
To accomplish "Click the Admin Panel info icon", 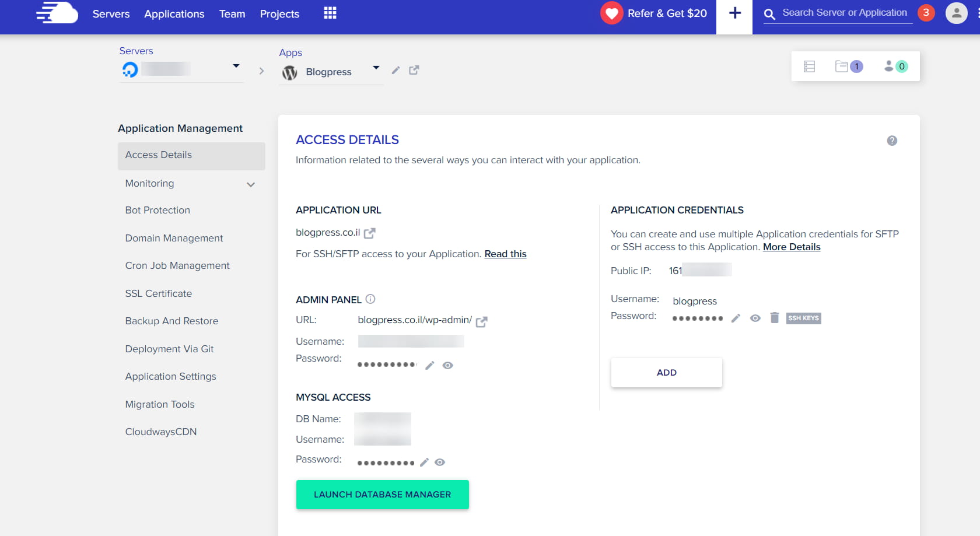I will pos(370,299).
